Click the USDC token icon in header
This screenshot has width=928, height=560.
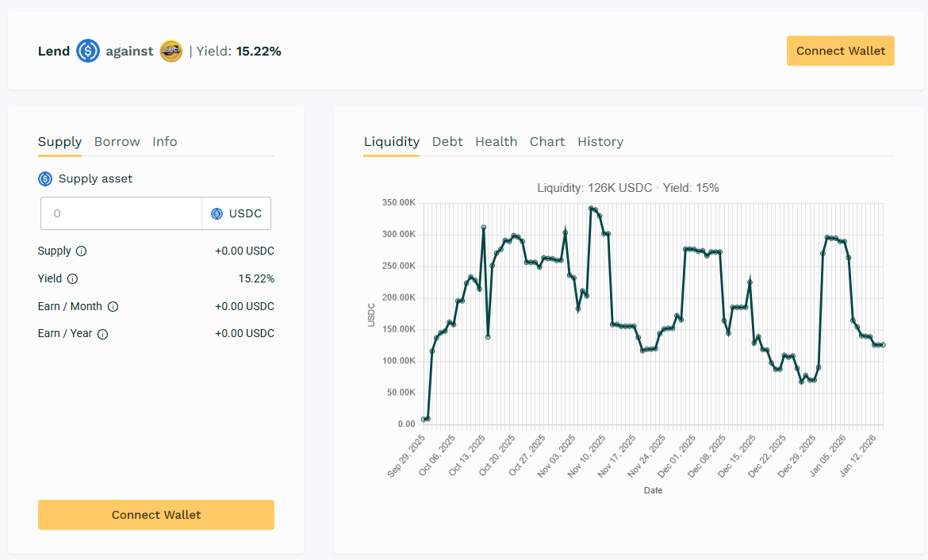(88, 52)
